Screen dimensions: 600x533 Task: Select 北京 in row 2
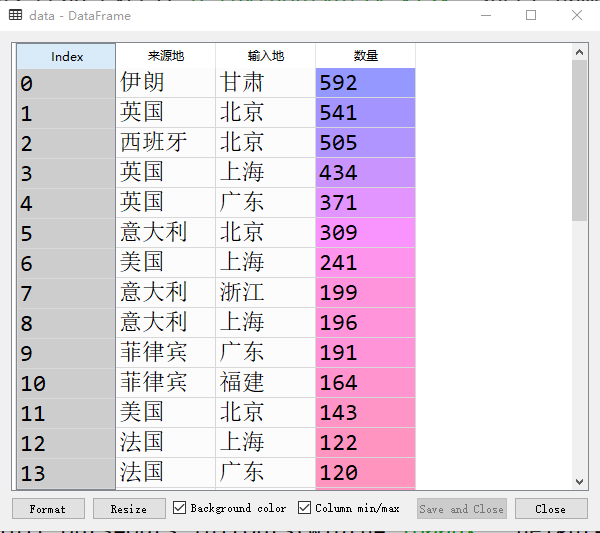click(x=266, y=143)
